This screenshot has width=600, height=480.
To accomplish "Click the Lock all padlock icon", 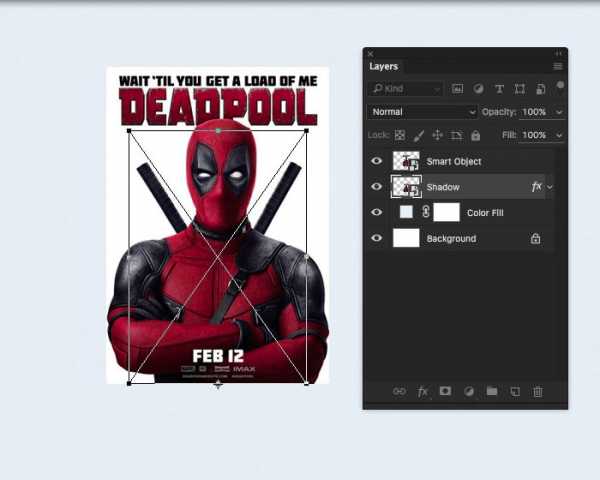I will tap(475, 135).
